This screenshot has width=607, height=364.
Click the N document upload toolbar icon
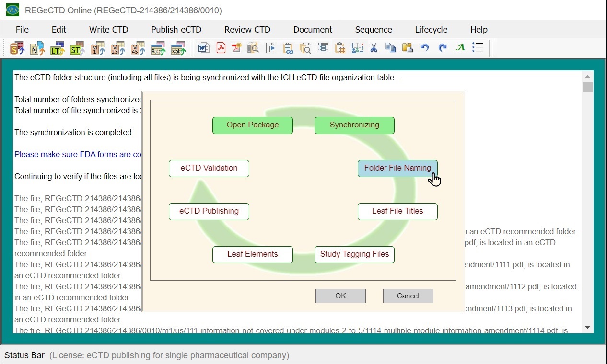[x=37, y=48]
